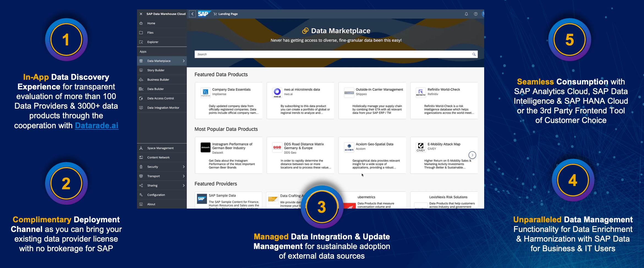Open the Configuration wrench icon

pyautogui.click(x=141, y=195)
